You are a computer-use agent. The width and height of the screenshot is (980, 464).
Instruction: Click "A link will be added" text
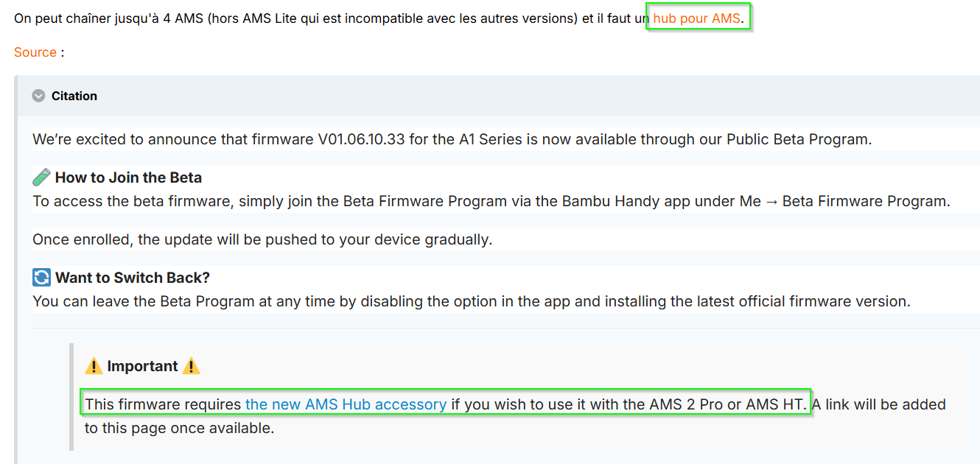[877, 404]
